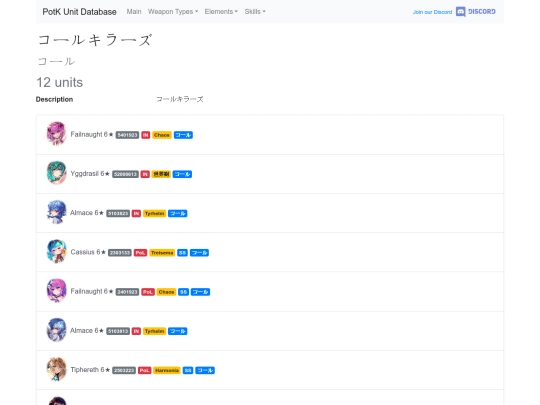Click red IN badge in Failnaught 5401923 row
The height and width of the screenshot is (405, 540).
click(146, 135)
